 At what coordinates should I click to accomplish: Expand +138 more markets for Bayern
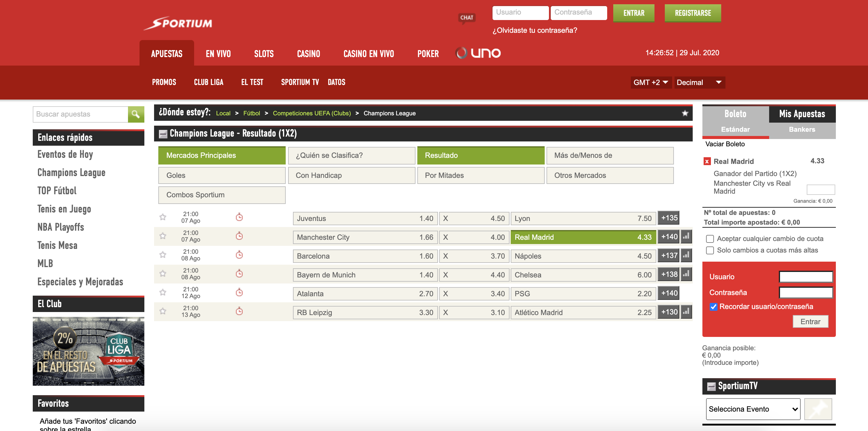[x=668, y=274]
